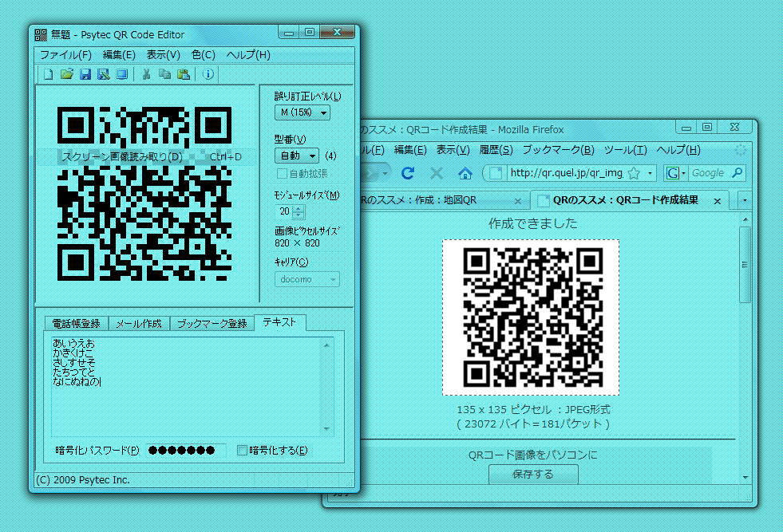Image resolution: width=783 pixels, height=532 pixels.
Task: Switch to the 電話帳登録 tab
Action: point(76,323)
